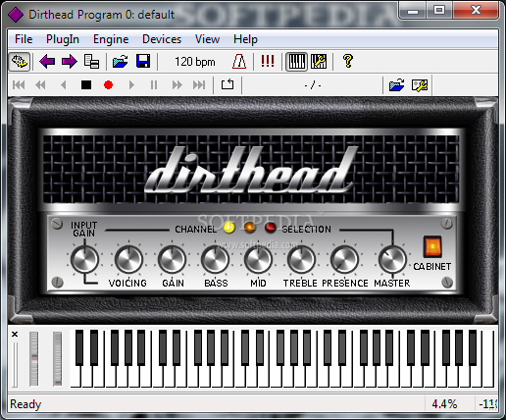This screenshot has width=506, height=420.
Task: Open the program list icon
Action: click(91, 62)
